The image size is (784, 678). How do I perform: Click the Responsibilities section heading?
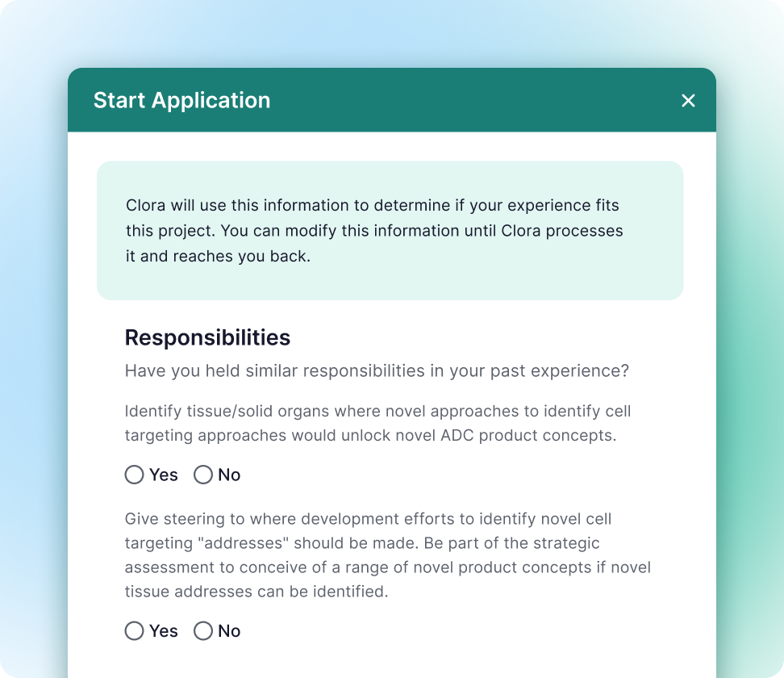(x=207, y=337)
